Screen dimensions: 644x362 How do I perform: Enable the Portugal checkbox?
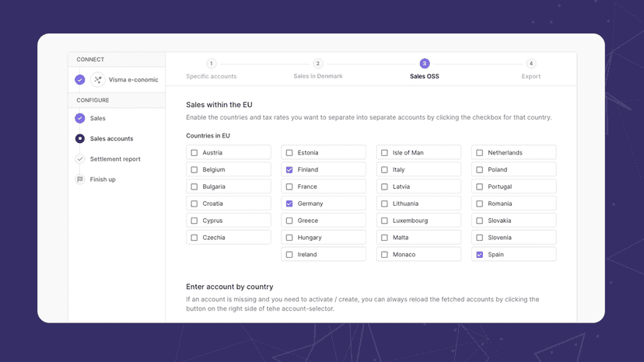pyautogui.click(x=479, y=186)
